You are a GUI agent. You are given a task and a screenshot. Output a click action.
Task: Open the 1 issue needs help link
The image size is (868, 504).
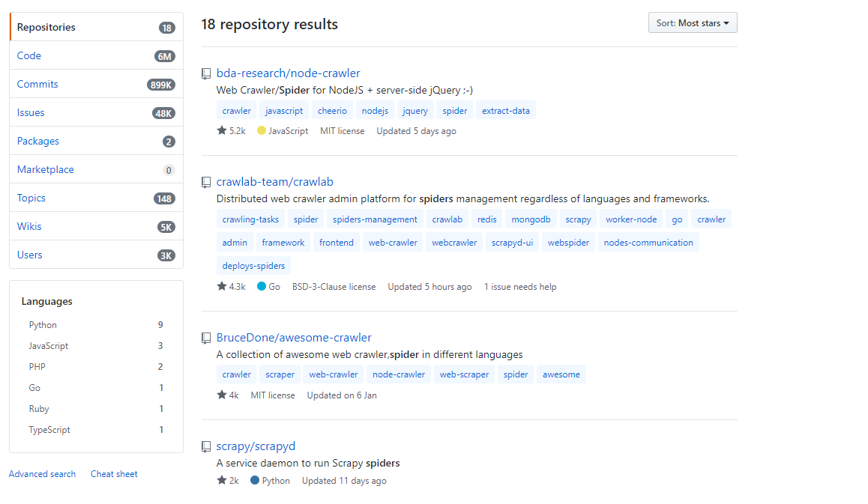[520, 287]
